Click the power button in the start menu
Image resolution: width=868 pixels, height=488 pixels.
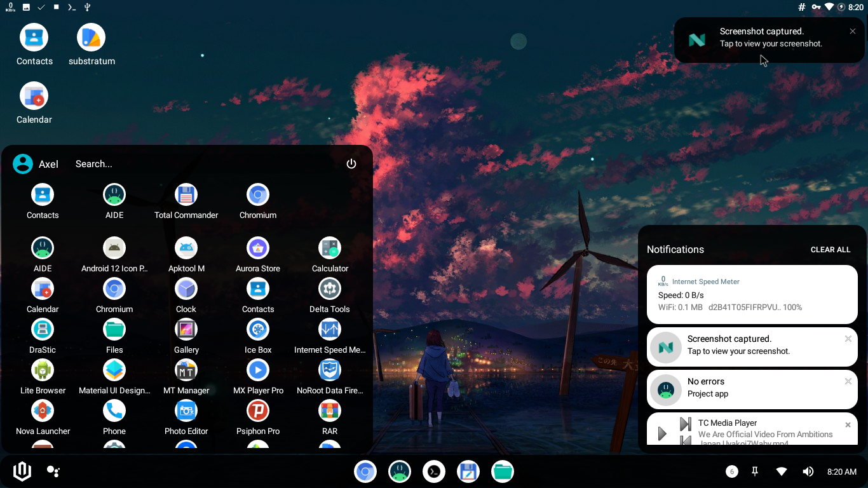pos(351,164)
